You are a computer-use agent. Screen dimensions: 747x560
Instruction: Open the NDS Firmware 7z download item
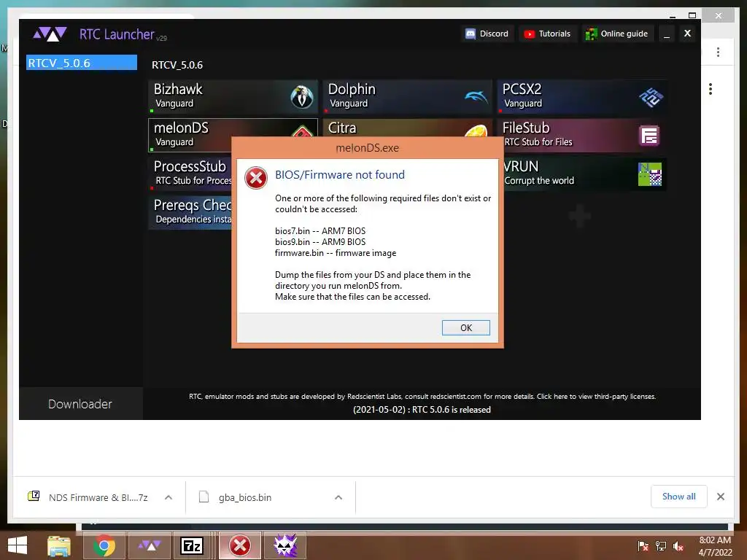point(98,497)
